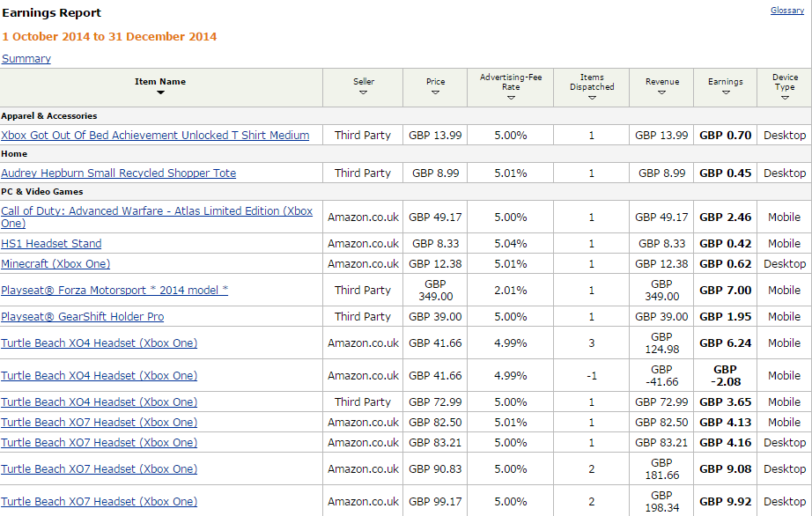Open Turtle Beach XO4 link with -1 dispatched
The height and width of the screenshot is (516, 812).
(99, 375)
